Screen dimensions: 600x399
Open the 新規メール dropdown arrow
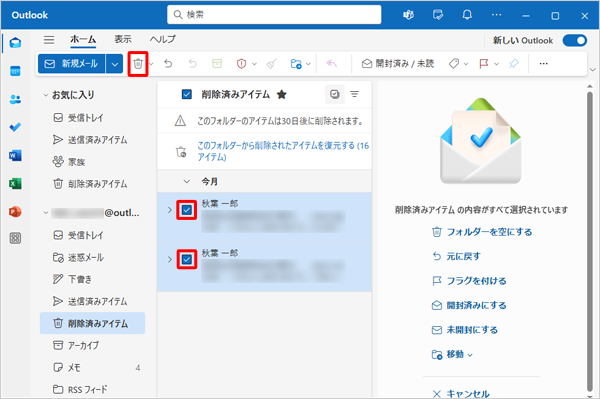tap(115, 64)
